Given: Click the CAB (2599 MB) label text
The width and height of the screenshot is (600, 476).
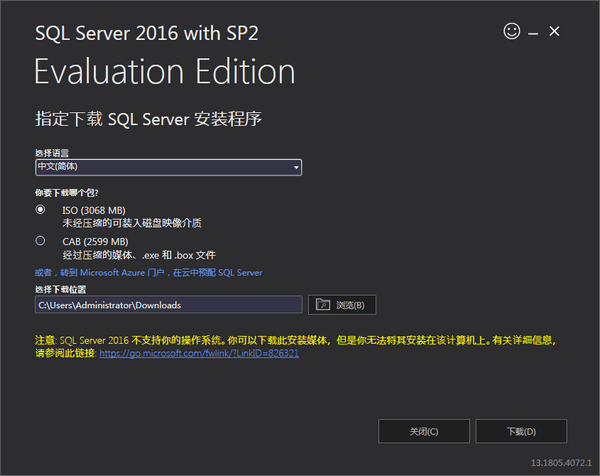Looking at the screenshot, I should (x=95, y=242).
